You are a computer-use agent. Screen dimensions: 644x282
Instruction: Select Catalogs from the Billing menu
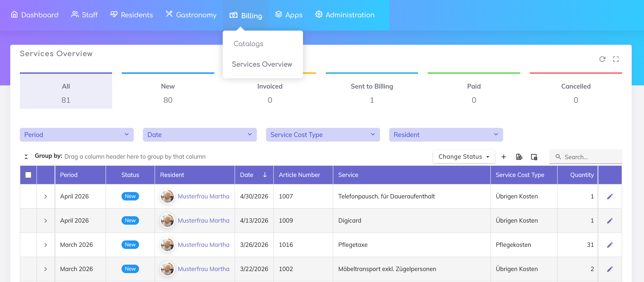pyautogui.click(x=248, y=44)
